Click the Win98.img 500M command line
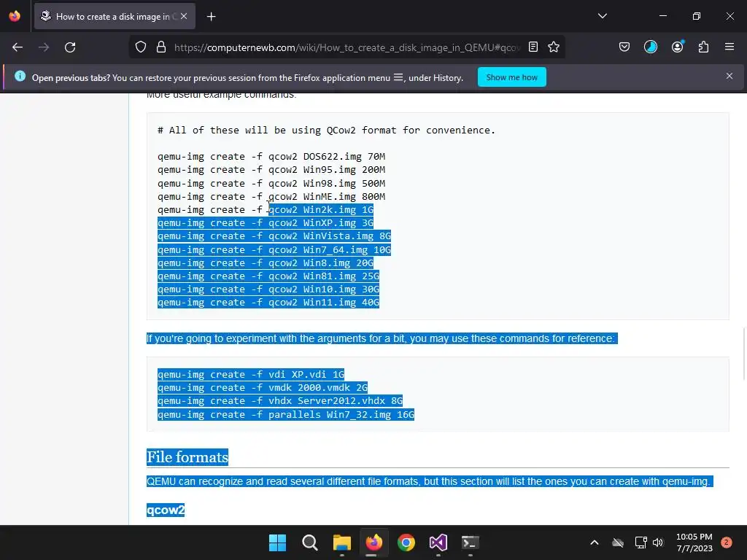The width and height of the screenshot is (747, 560). click(271, 183)
